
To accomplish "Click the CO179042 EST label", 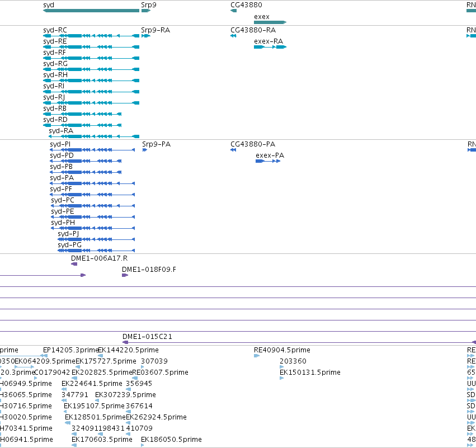I will pyautogui.click(x=52, y=372).
